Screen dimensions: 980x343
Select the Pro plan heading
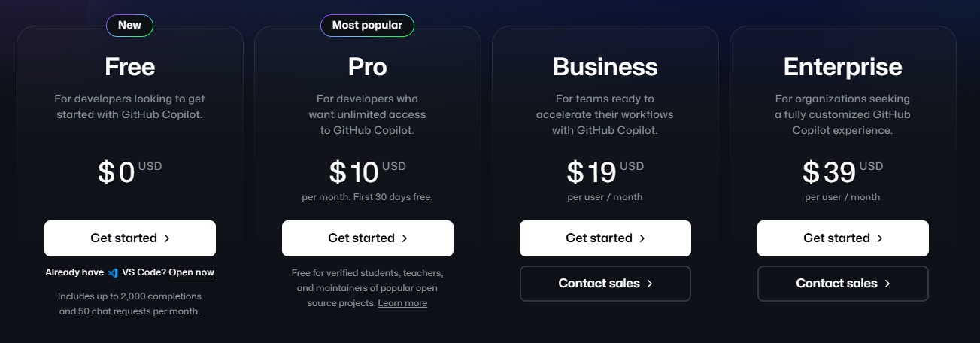[x=368, y=67]
